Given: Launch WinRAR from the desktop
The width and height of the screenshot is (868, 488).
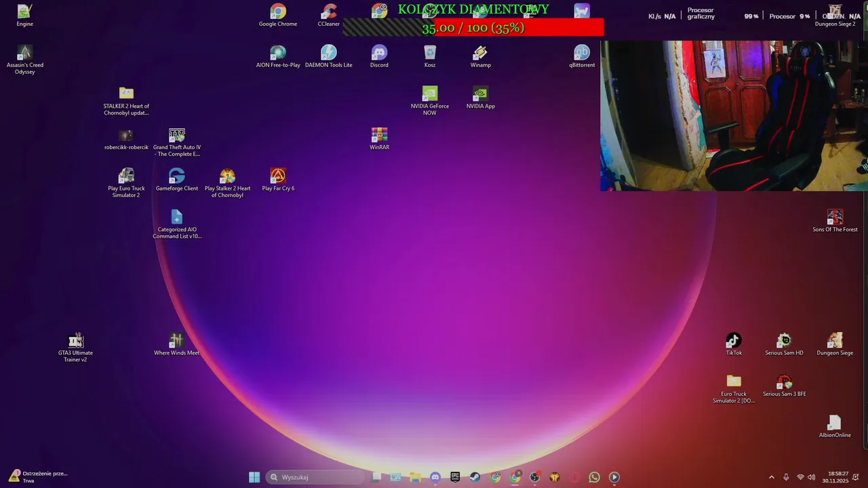Looking at the screenshot, I should tap(379, 138).
